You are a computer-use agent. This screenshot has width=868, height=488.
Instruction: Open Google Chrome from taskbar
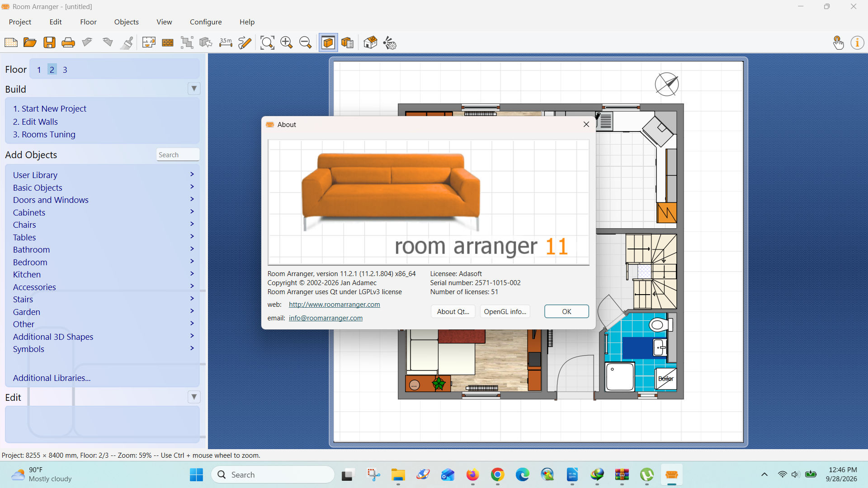click(x=497, y=475)
